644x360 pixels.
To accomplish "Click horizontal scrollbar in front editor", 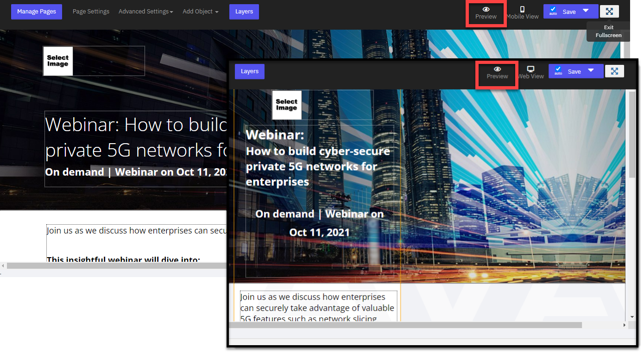I will [405, 325].
